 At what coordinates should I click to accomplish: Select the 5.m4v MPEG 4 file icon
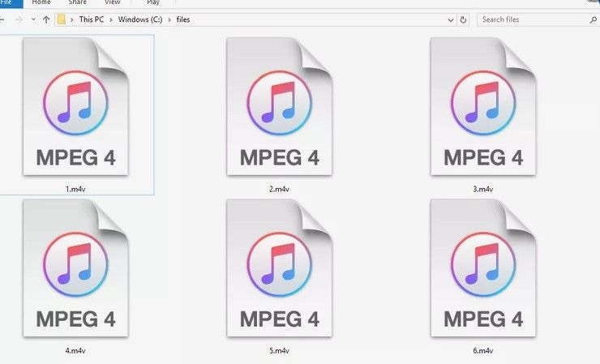[x=280, y=268]
